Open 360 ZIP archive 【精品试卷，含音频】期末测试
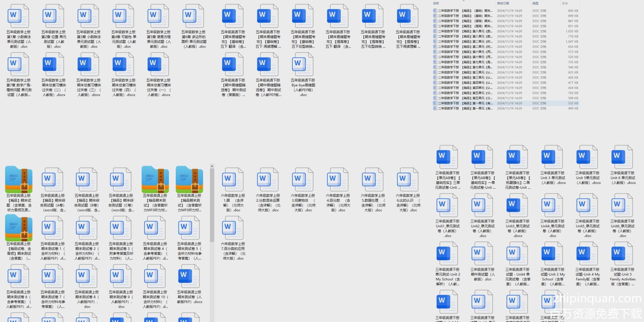Viewport: 644px width, 322px height. (19, 229)
